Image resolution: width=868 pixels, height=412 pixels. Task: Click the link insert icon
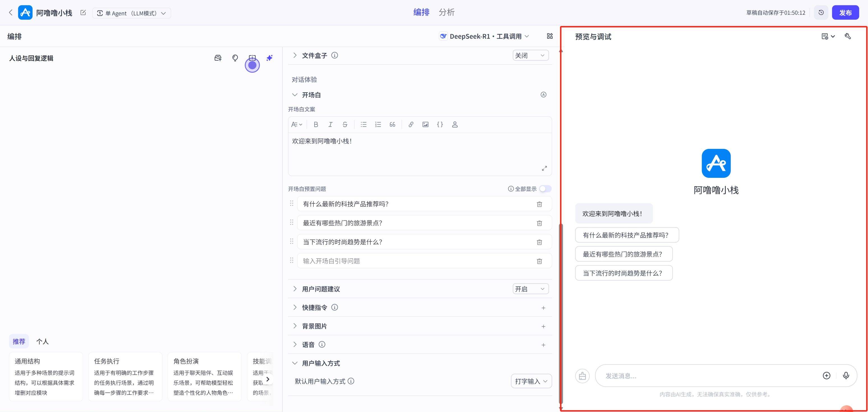(411, 125)
